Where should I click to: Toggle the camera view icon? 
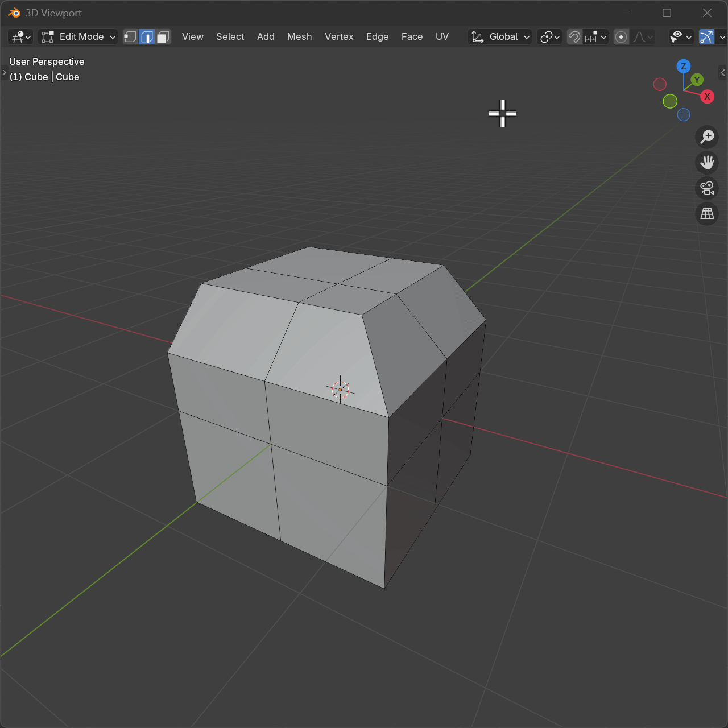(707, 188)
